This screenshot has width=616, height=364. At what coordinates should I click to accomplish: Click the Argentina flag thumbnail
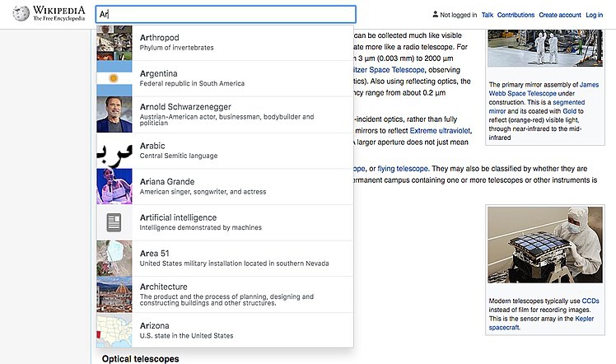coord(114,78)
